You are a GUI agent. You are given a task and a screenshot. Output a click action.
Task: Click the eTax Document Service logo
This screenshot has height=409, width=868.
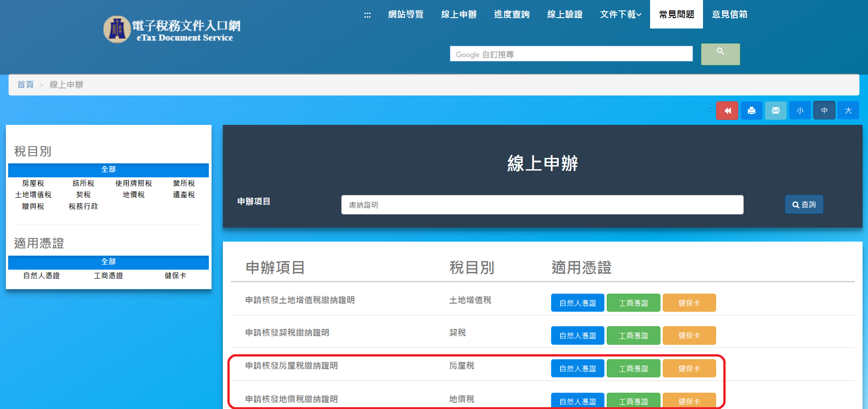tap(172, 30)
